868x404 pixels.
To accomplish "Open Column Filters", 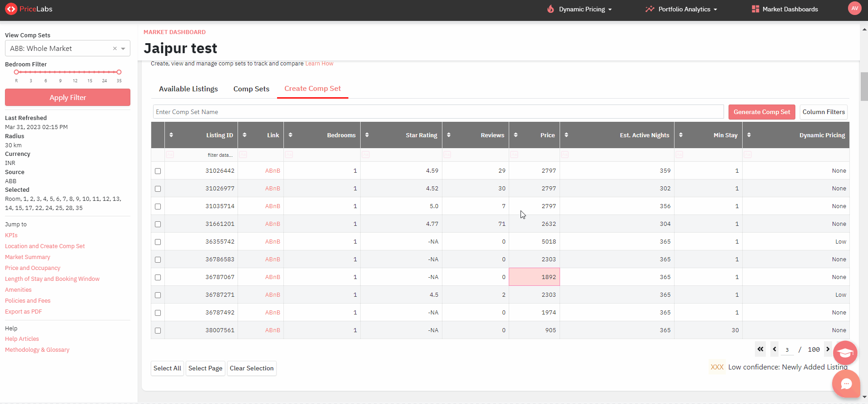I will [823, 112].
